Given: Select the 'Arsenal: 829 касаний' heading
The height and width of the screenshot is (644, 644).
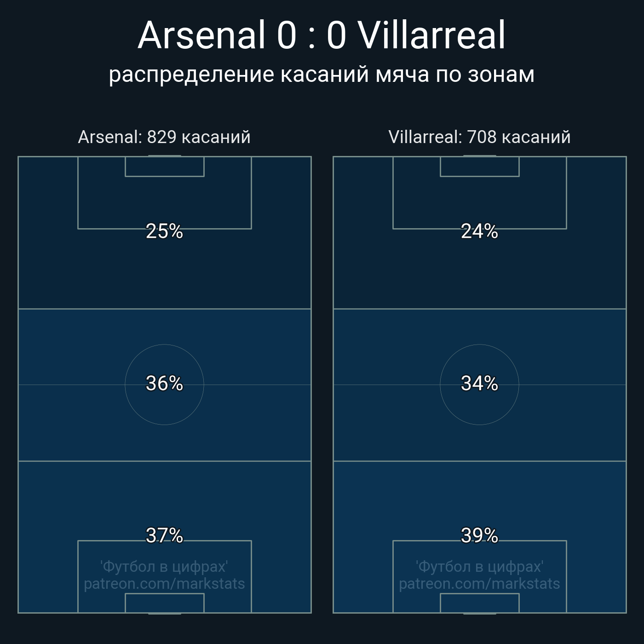Looking at the screenshot, I should (x=164, y=137).
